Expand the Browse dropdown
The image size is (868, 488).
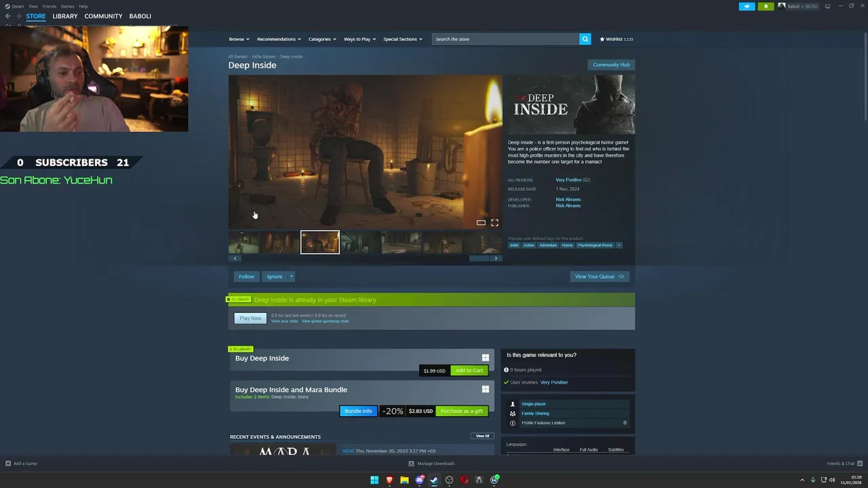(x=239, y=39)
